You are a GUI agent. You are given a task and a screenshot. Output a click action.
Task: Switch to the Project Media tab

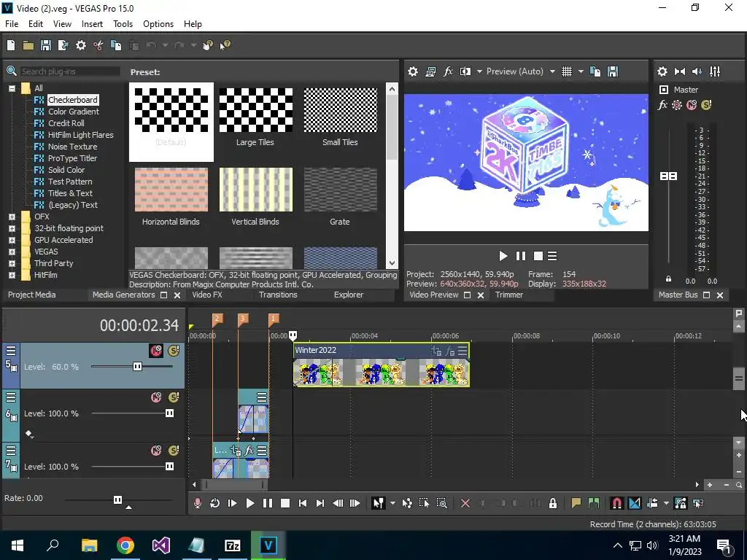coord(31,295)
